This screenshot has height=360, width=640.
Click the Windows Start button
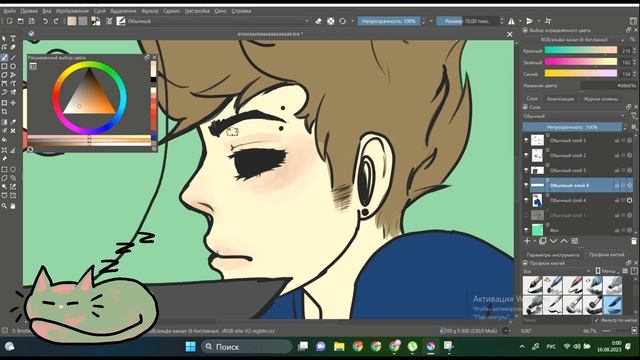coord(190,347)
